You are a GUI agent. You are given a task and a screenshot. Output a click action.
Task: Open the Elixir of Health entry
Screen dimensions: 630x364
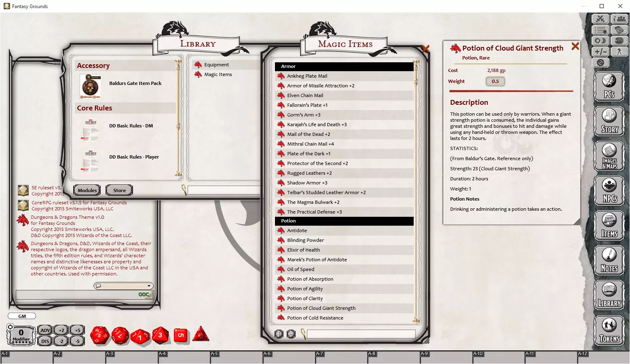click(345, 250)
